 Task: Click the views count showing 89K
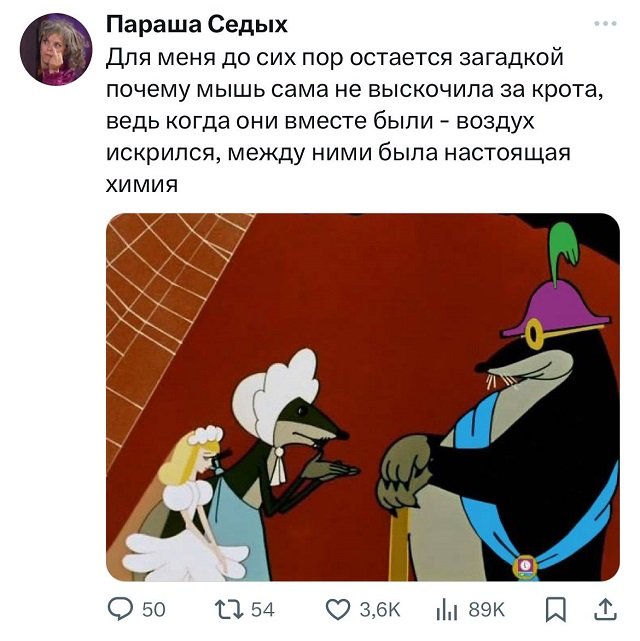pos(486,610)
